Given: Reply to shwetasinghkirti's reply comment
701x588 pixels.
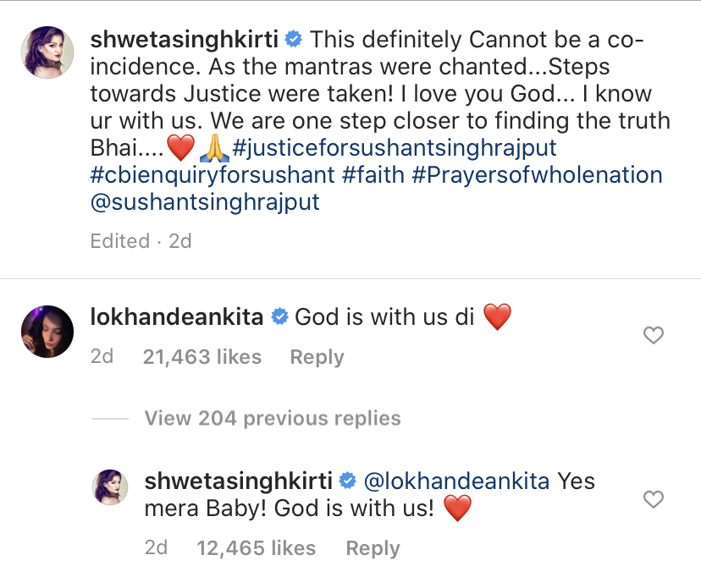Looking at the screenshot, I should pyautogui.click(x=373, y=548).
